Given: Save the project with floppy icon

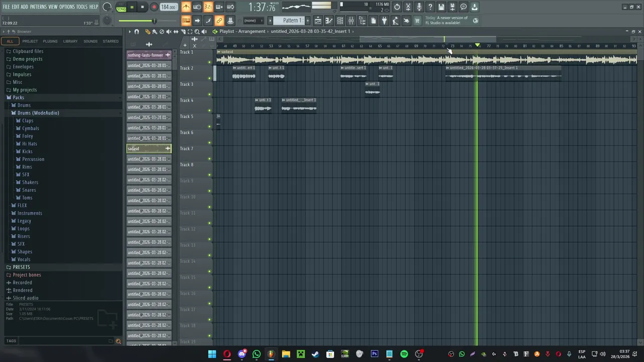Looking at the screenshot, I should (441, 7).
